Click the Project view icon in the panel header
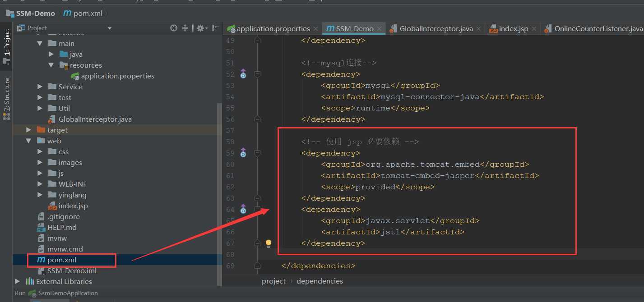This screenshot has width=644, height=302. pyautogui.click(x=21, y=28)
